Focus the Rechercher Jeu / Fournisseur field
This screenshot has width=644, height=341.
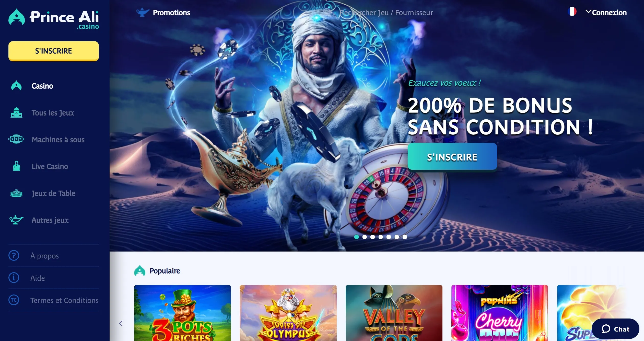(x=386, y=13)
